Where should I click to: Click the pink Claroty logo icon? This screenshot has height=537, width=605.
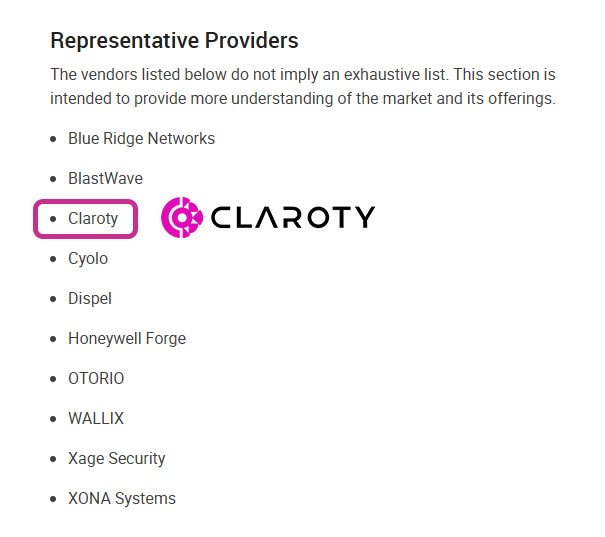[182, 217]
